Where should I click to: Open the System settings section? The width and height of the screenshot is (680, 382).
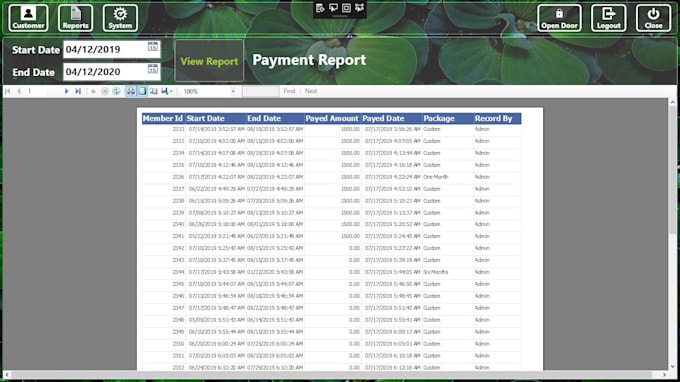(x=120, y=18)
